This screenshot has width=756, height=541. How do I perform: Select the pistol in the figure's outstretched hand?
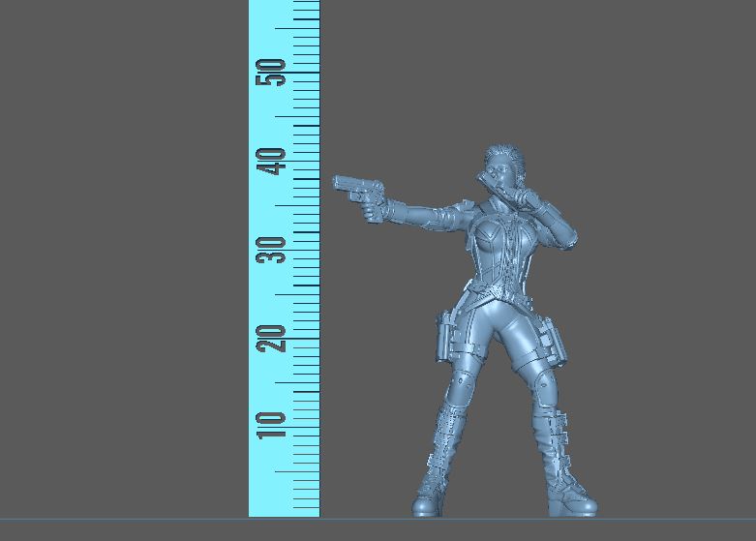coord(356,191)
